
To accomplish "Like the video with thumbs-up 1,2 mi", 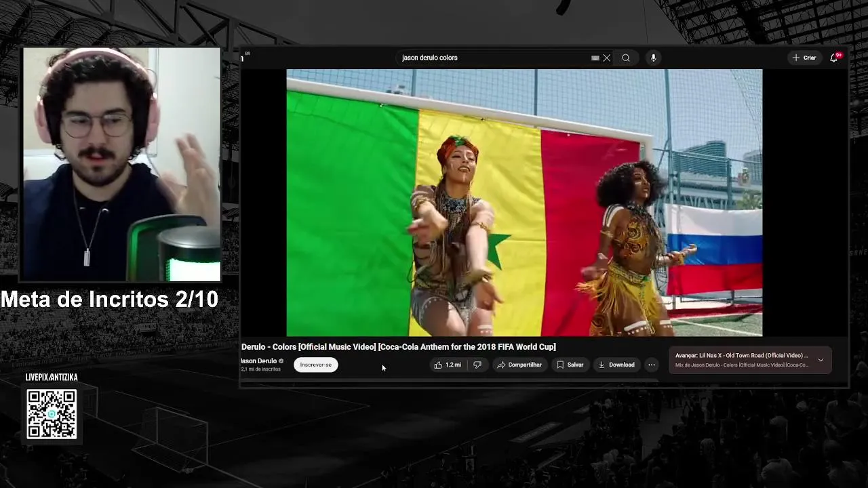I will (448, 365).
